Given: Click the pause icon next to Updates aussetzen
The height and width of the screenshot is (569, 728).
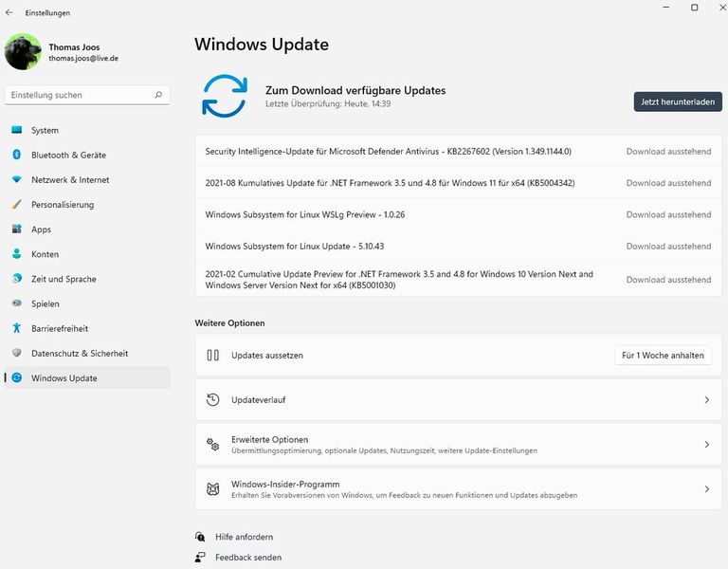Looking at the screenshot, I should pyautogui.click(x=212, y=356).
